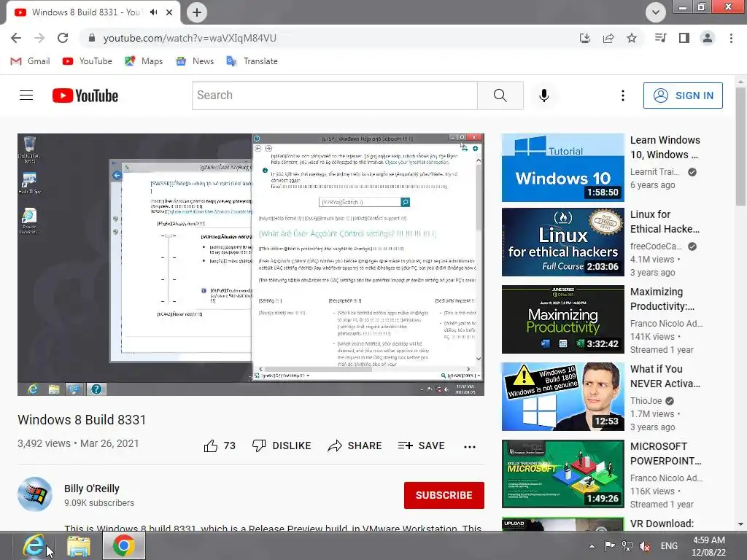Click the ThioJoe channel name

[x=646, y=401]
